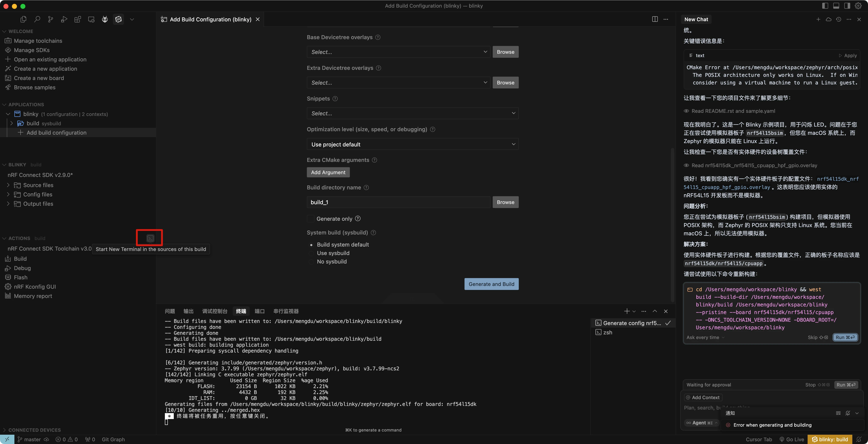Open the Optimization level dropdown
Screen dimensions: 868x444
pos(412,144)
